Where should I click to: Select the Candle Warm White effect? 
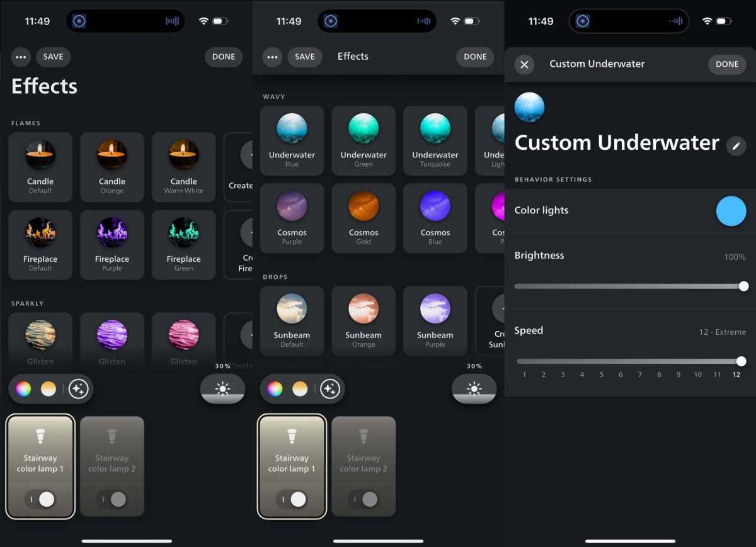[184, 167]
